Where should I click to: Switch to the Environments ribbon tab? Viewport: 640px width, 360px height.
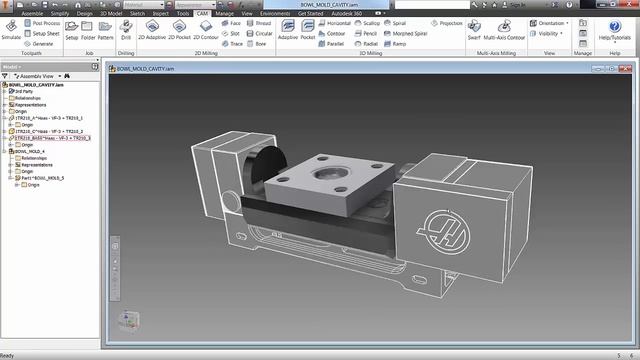(275, 13)
